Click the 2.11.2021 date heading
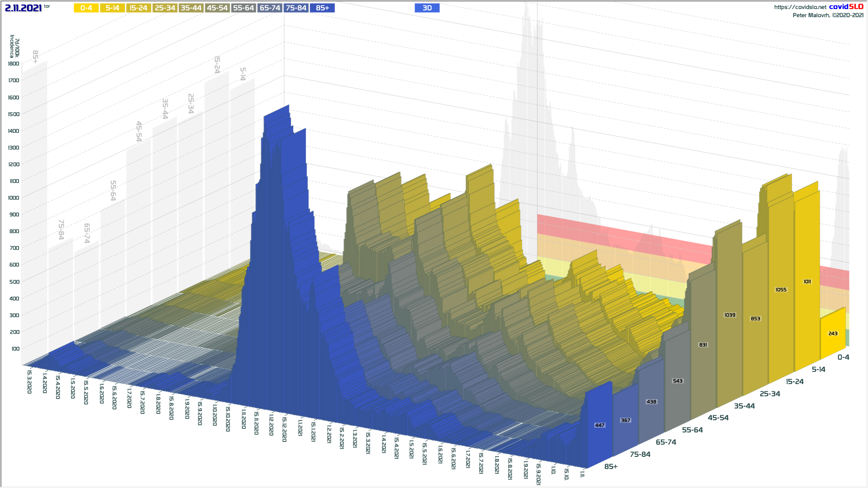 (x=24, y=8)
